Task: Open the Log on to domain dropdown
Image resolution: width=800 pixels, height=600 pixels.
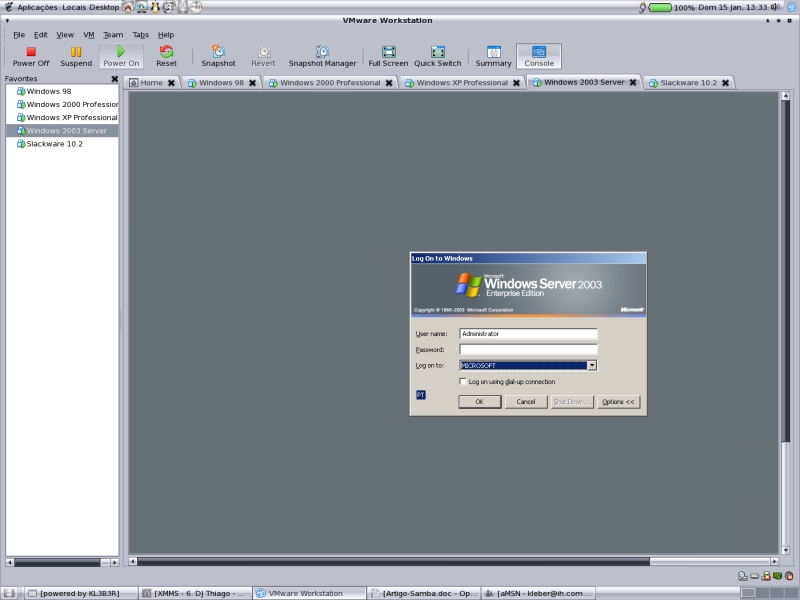Action: tap(591, 365)
